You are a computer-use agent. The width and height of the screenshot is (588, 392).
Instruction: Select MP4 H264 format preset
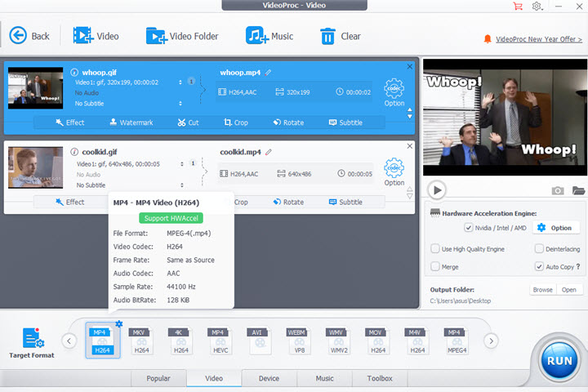click(102, 341)
